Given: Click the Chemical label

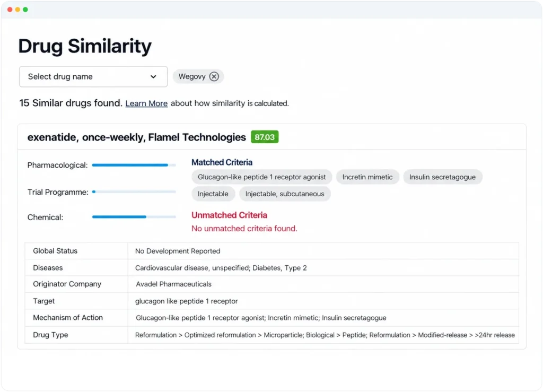Looking at the screenshot, I should click(x=46, y=217).
